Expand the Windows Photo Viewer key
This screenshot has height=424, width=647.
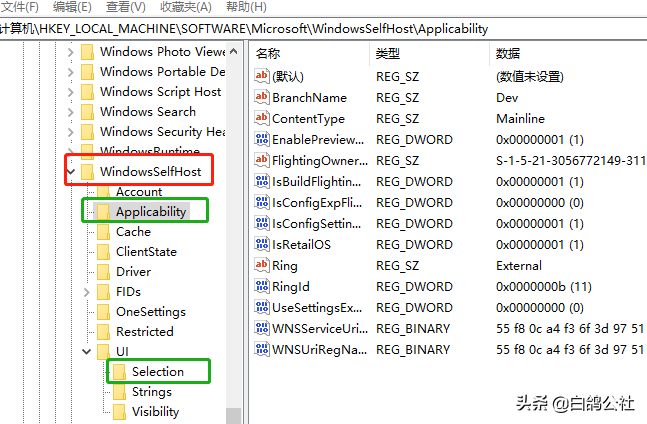pyautogui.click(x=71, y=52)
